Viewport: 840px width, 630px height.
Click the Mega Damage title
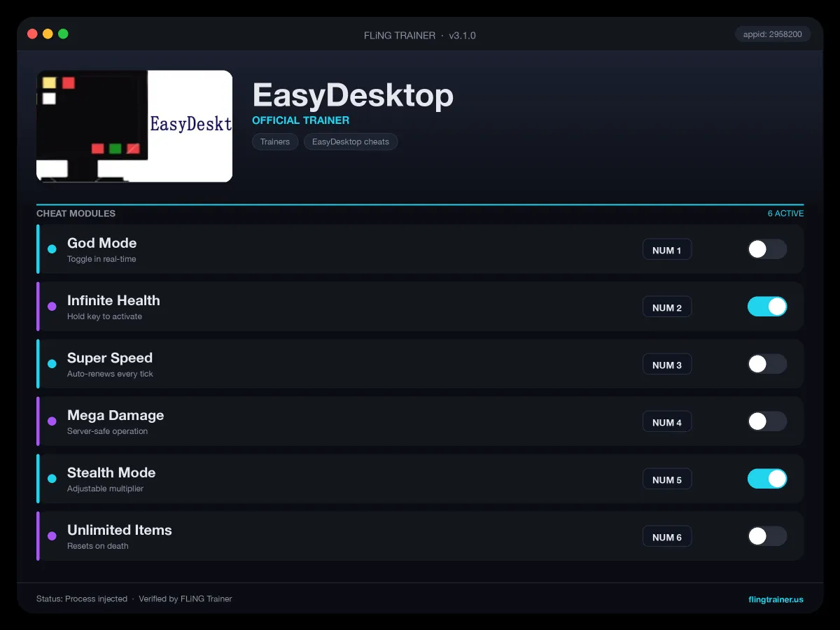[x=115, y=415]
